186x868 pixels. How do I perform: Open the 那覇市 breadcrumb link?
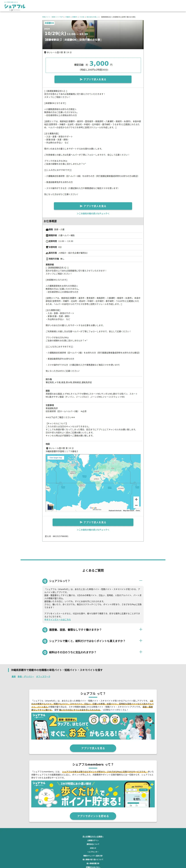point(75,17)
